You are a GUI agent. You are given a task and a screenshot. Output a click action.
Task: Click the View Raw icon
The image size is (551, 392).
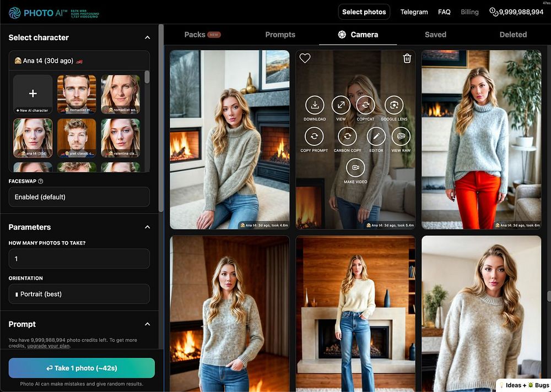[x=401, y=137]
